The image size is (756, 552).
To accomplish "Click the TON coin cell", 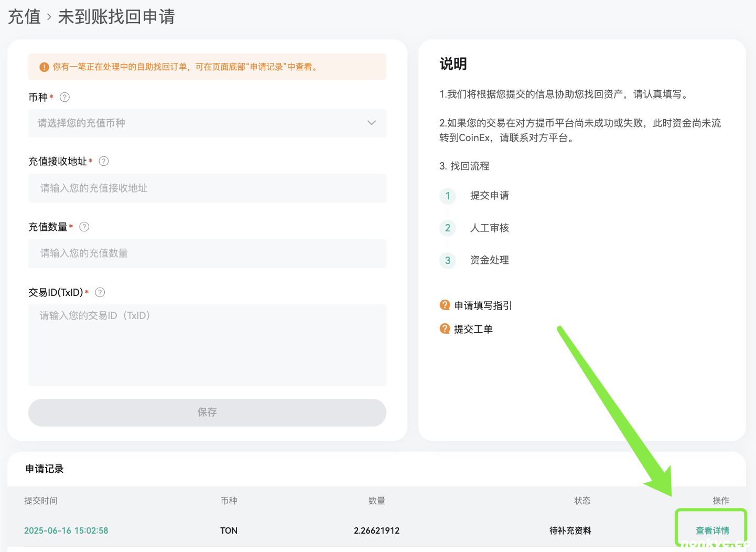I will (229, 530).
